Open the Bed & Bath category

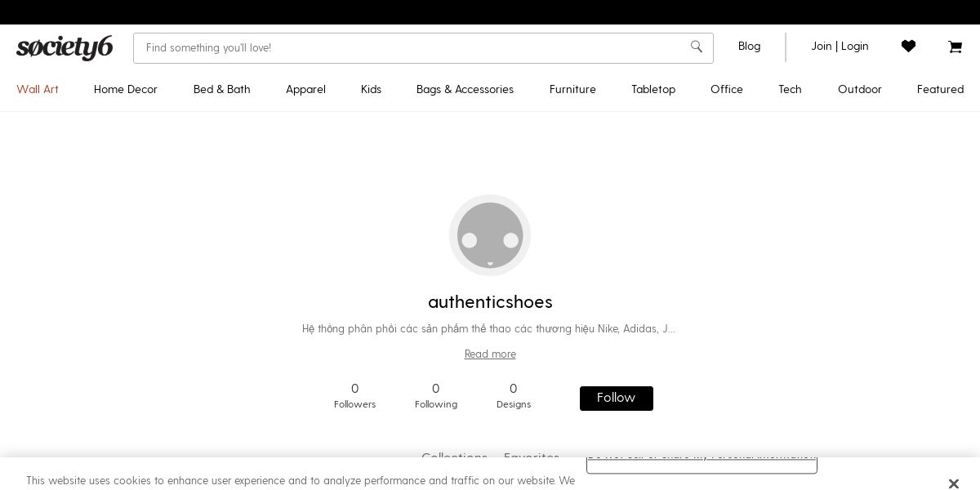tap(222, 90)
